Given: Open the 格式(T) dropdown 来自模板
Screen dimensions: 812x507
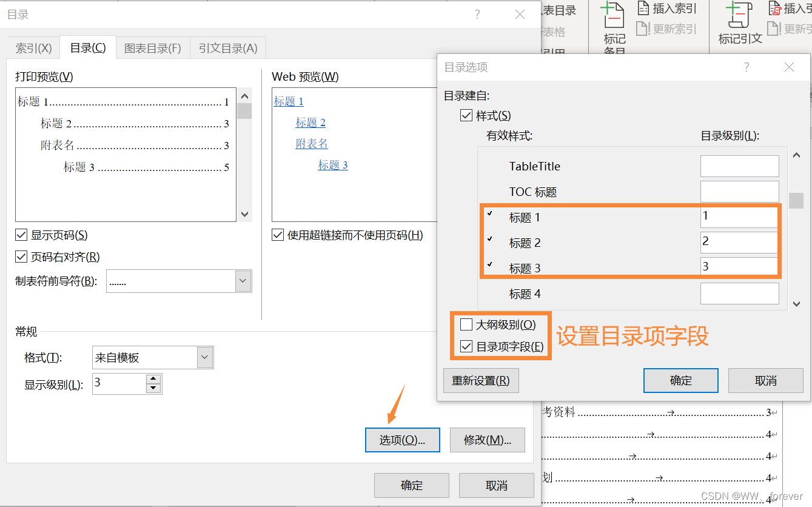Looking at the screenshot, I should pos(205,358).
